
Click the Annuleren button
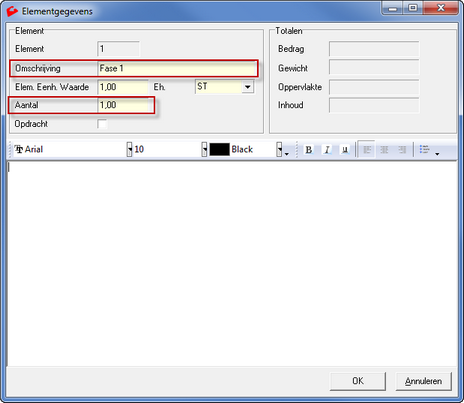point(423,381)
